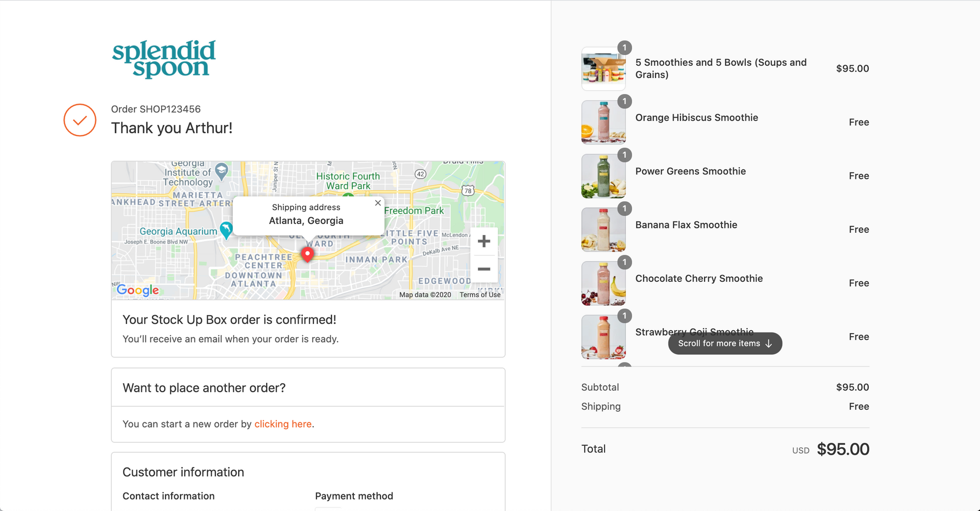Open the new order link by clicking here
Viewport: 980px width, 511px height.
coord(283,424)
